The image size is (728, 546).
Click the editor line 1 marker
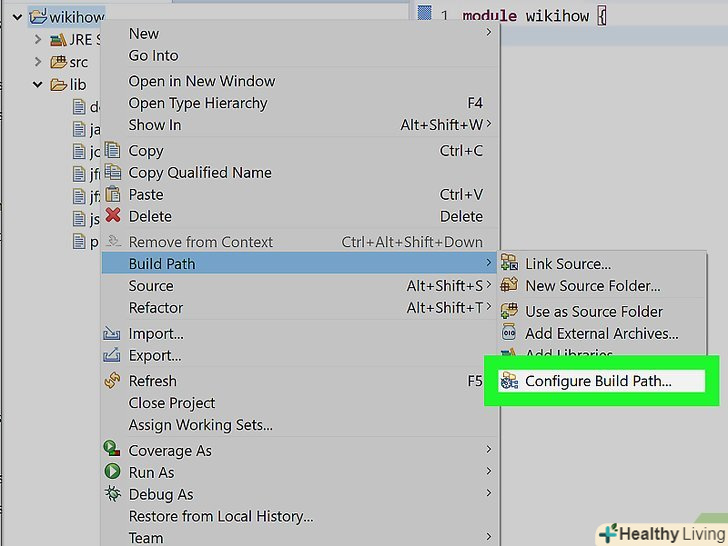pyautogui.click(x=424, y=13)
